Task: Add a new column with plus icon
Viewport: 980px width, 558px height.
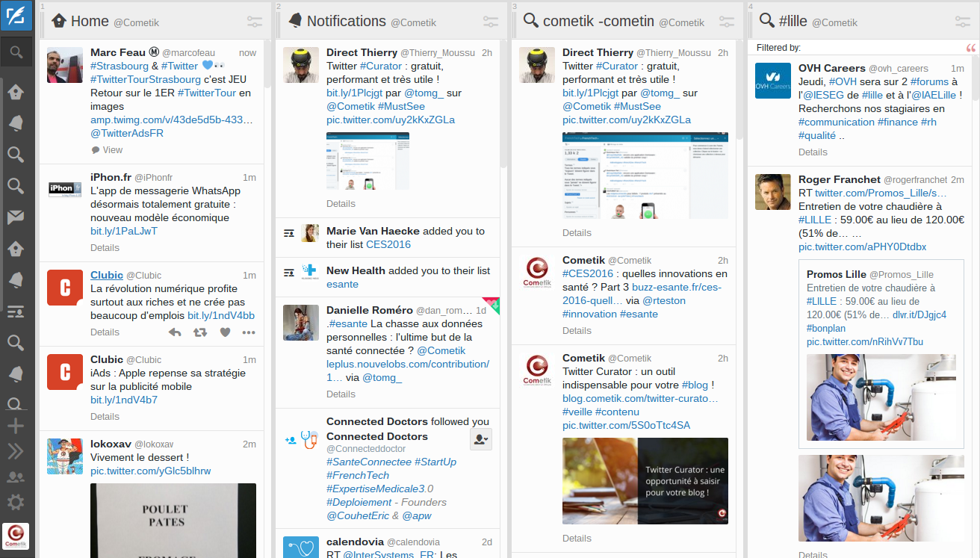Action: 16,426
